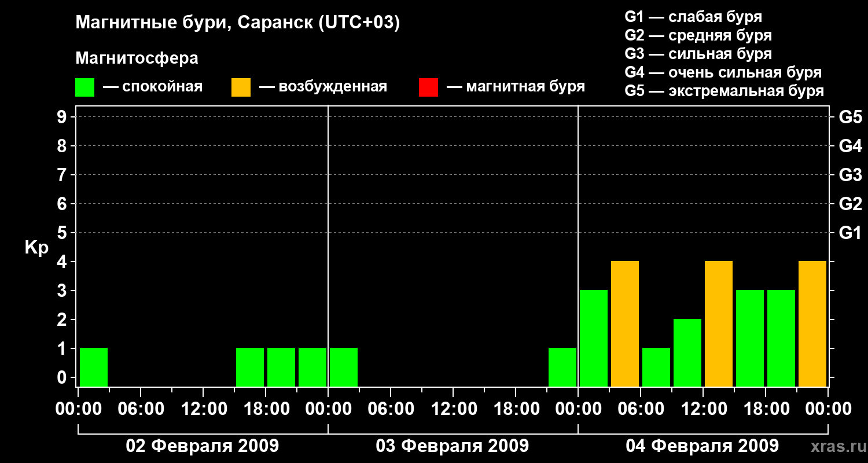The image size is (868, 463).
Task: Click '18:00' time label under 02 Февраля
Action: (266, 409)
